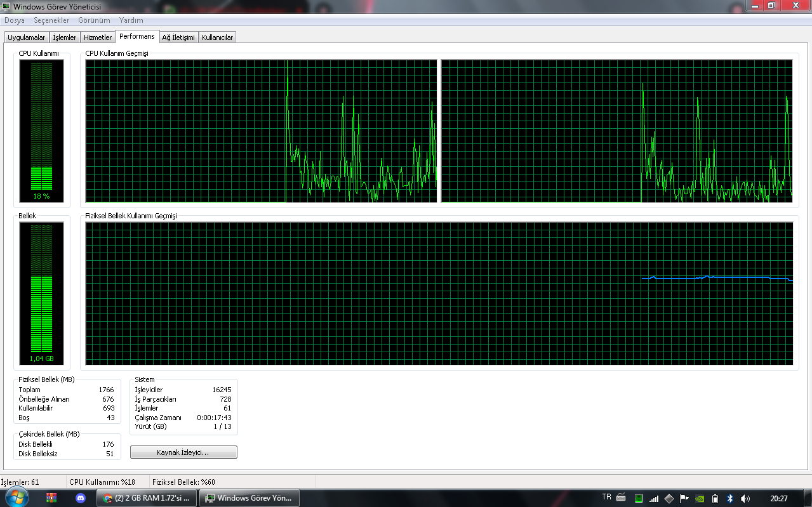Click the Bellek 1,04 GB meter
Screen dimensions: 812x507
click(41, 293)
